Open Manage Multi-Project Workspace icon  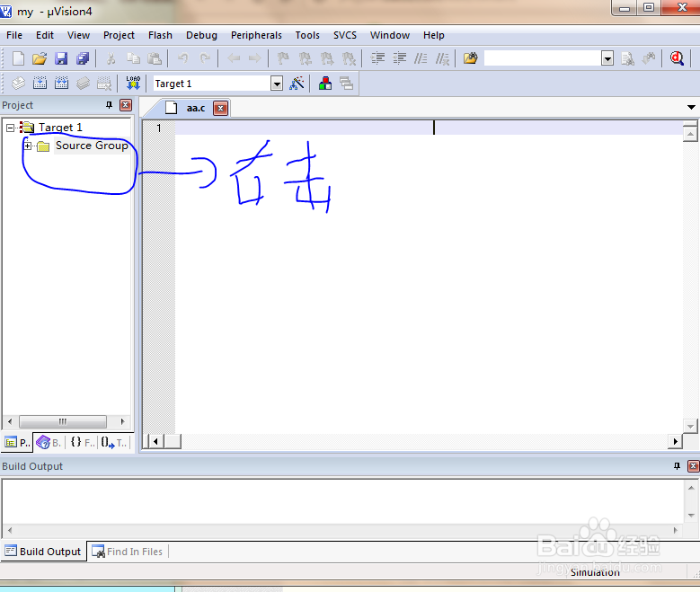point(347,84)
